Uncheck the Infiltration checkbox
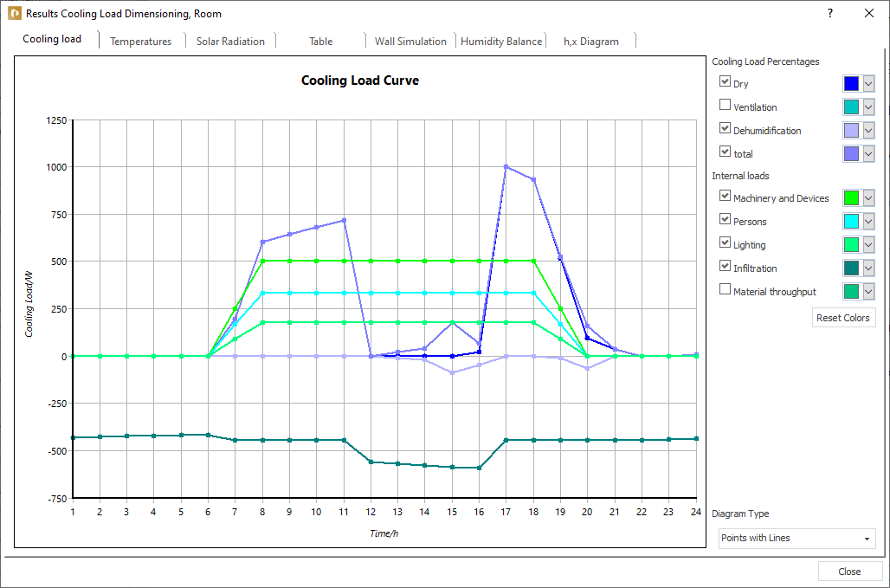This screenshot has width=890, height=588. (x=725, y=266)
